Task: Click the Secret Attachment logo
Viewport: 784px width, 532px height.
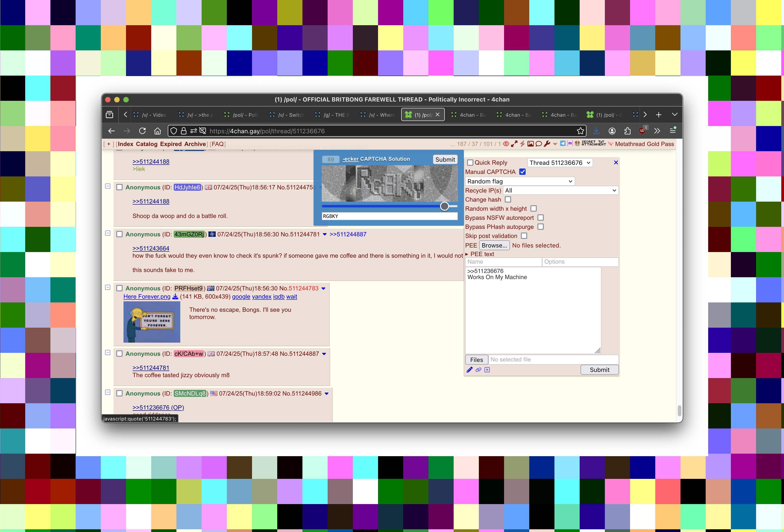Action: pos(594,143)
